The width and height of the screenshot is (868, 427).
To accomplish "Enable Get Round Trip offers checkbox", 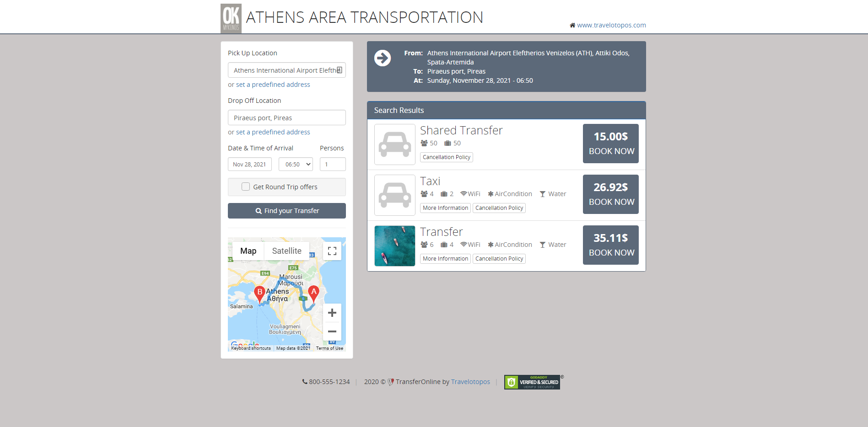I will 246,187.
